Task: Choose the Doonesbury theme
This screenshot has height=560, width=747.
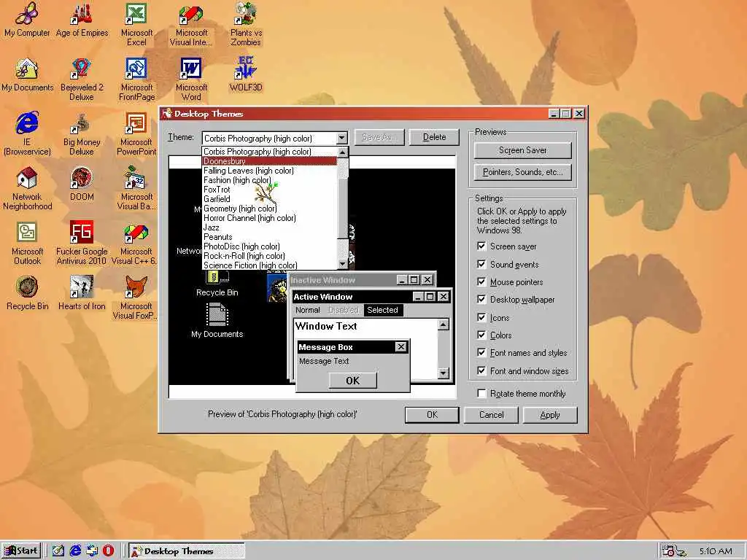Action: click(x=270, y=161)
